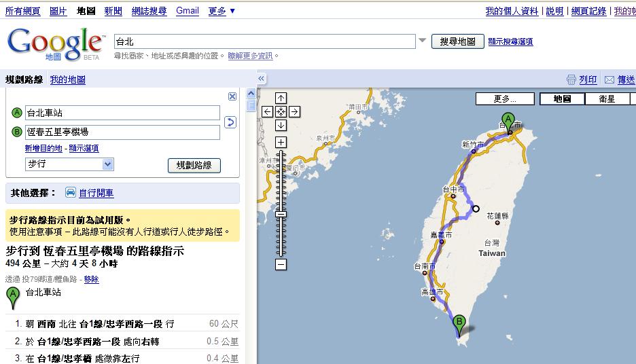Click scroll-up arrow of left panel scrollbar
The height and width of the screenshot is (364, 636).
pyautogui.click(x=251, y=94)
